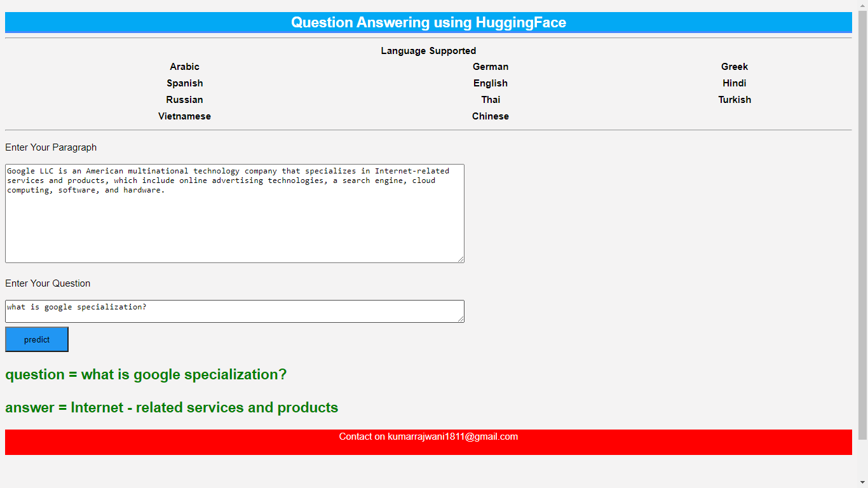Click the contact email footer text
868x488 pixels.
pos(428,437)
